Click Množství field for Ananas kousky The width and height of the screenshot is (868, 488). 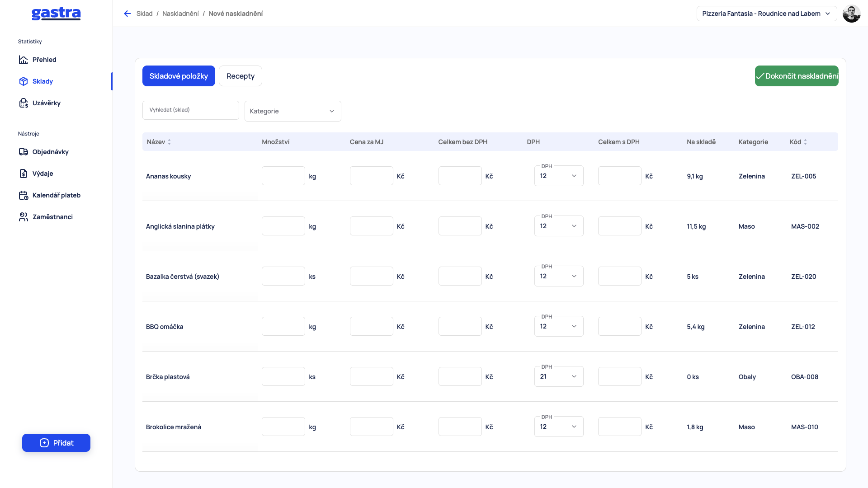[283, 176]
